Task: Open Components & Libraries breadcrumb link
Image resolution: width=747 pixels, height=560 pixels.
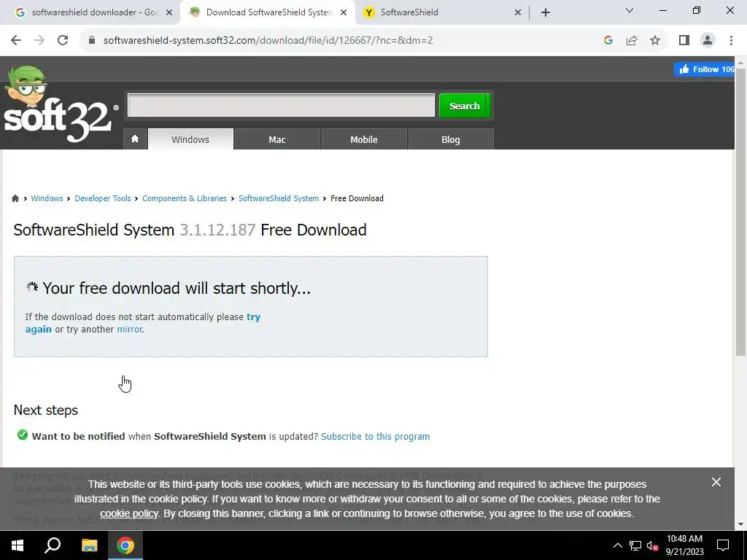Action: (x=185, y=198)
